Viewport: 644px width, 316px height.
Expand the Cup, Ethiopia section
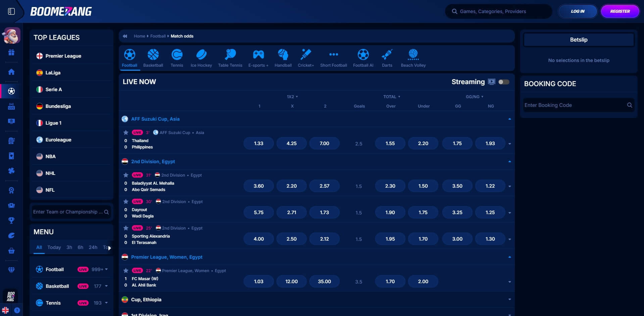click(x=509, y=299)
